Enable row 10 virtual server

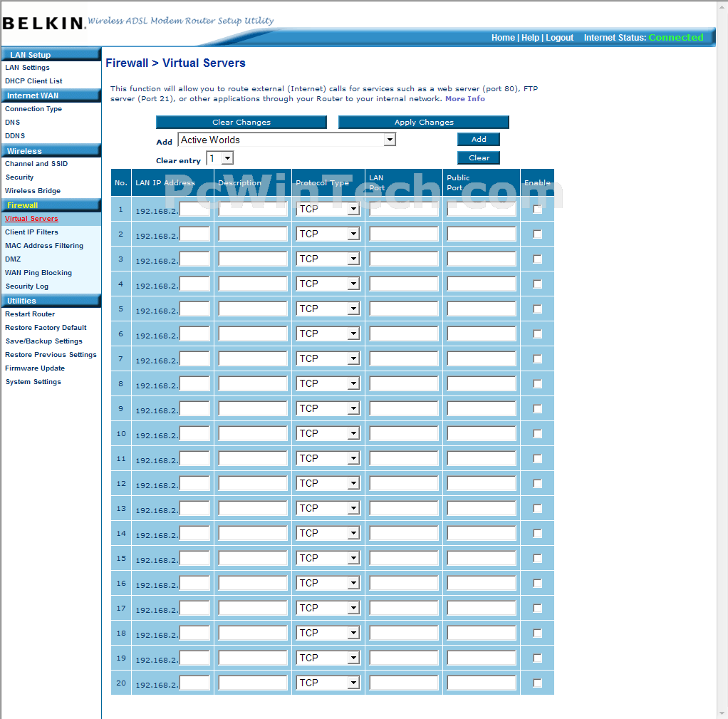click(537, 434)
